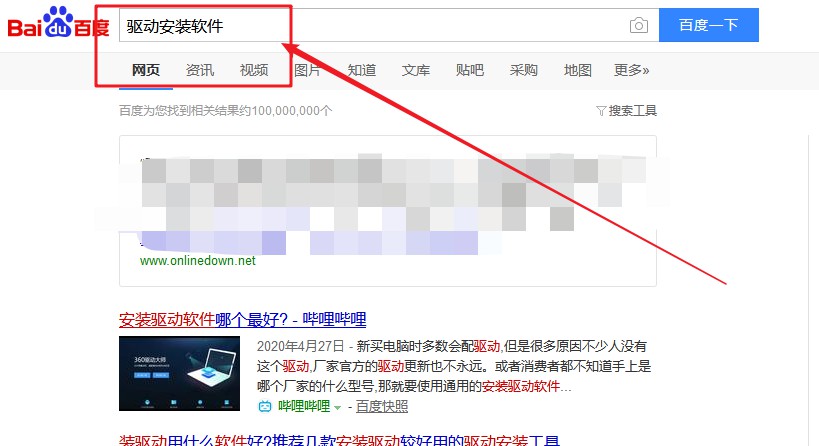Open the 视频 tab
The image size is (819, 446).
click(254, 70)
